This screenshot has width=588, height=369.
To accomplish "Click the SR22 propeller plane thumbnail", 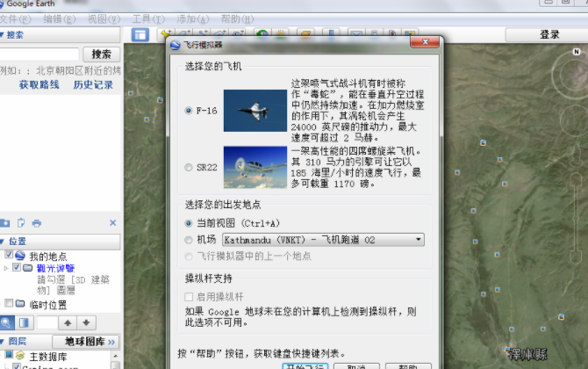I will click(x=255, y=168).
